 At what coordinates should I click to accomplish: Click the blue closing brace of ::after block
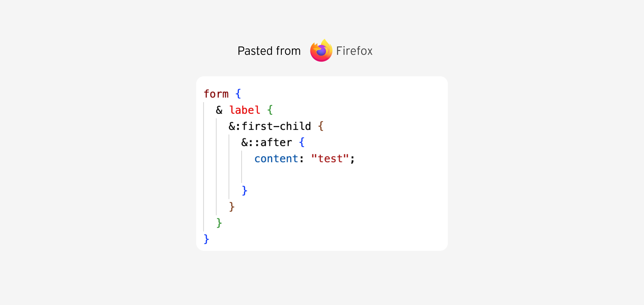(x=244, y=191)
